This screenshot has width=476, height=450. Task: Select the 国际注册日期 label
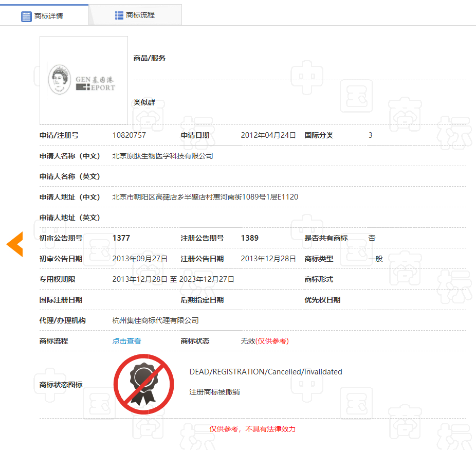[x=61, y=300]
